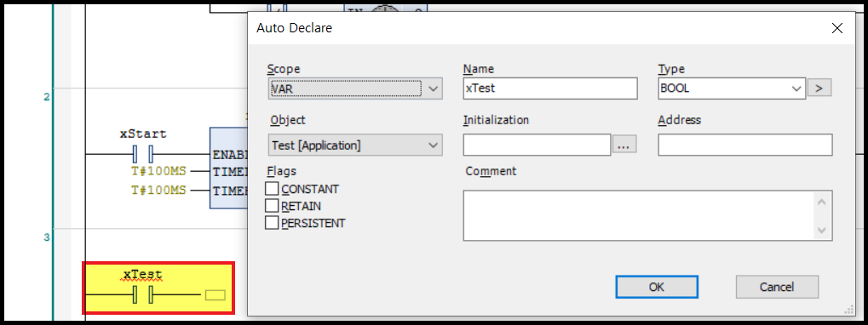Select the xStart contact in rung 2

click(x=143, y=154)
